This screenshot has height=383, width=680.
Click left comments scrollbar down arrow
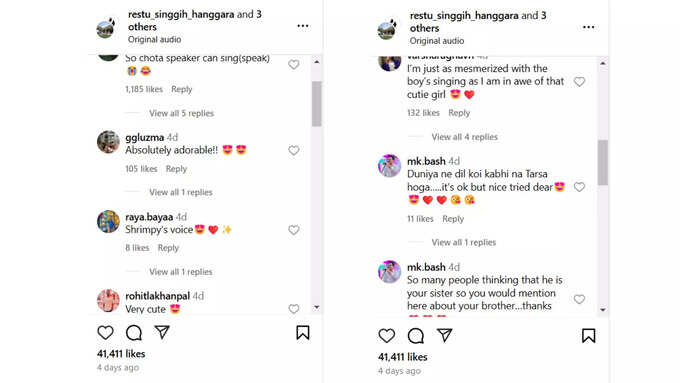tap(317, 308)
